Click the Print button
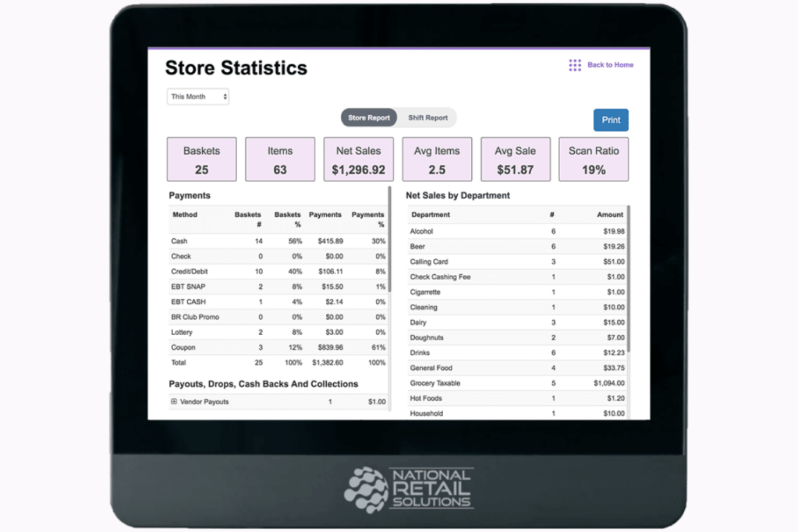798x532 pixels. [x=611, y=120]
